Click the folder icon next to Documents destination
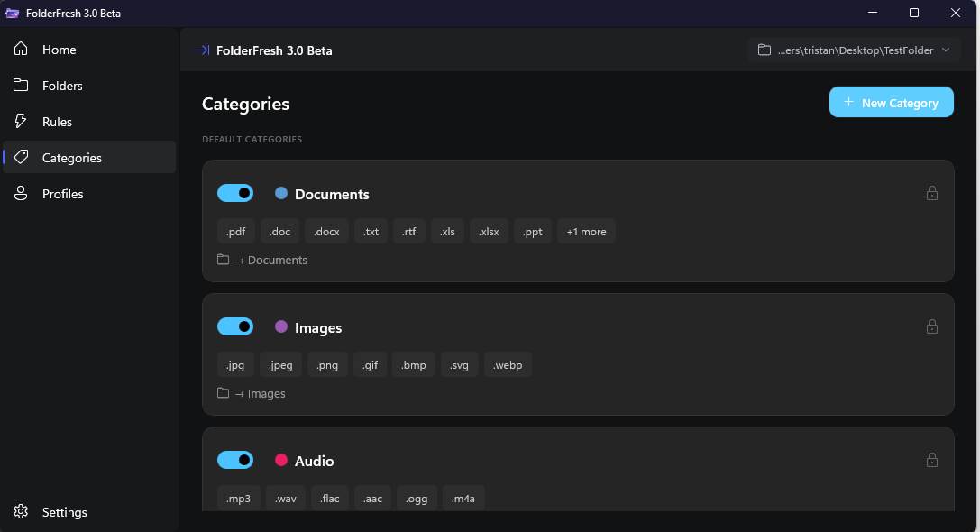980x532 pixels. [223, 259]
